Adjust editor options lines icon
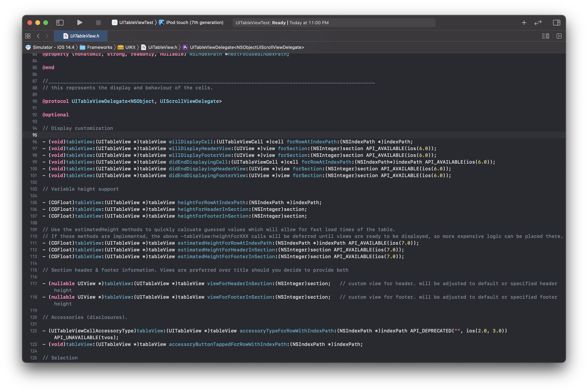This screenshot has height=392, width=588. click(545, 36)
